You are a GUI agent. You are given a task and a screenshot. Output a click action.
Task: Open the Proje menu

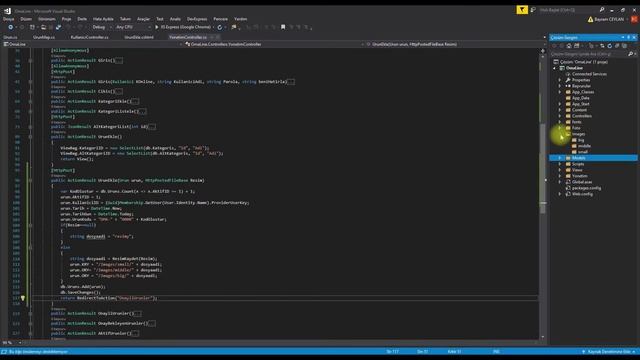[x=66, y=19]
